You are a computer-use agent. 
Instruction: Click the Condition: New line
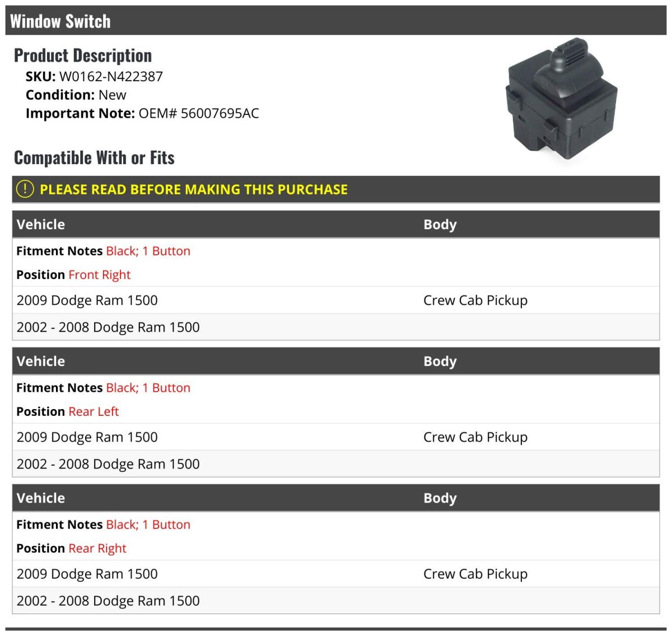[76, 95]
